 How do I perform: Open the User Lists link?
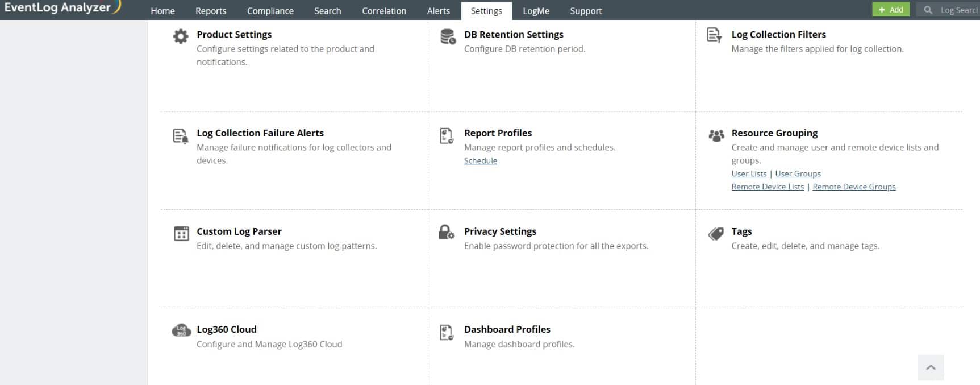click(749, 173)
